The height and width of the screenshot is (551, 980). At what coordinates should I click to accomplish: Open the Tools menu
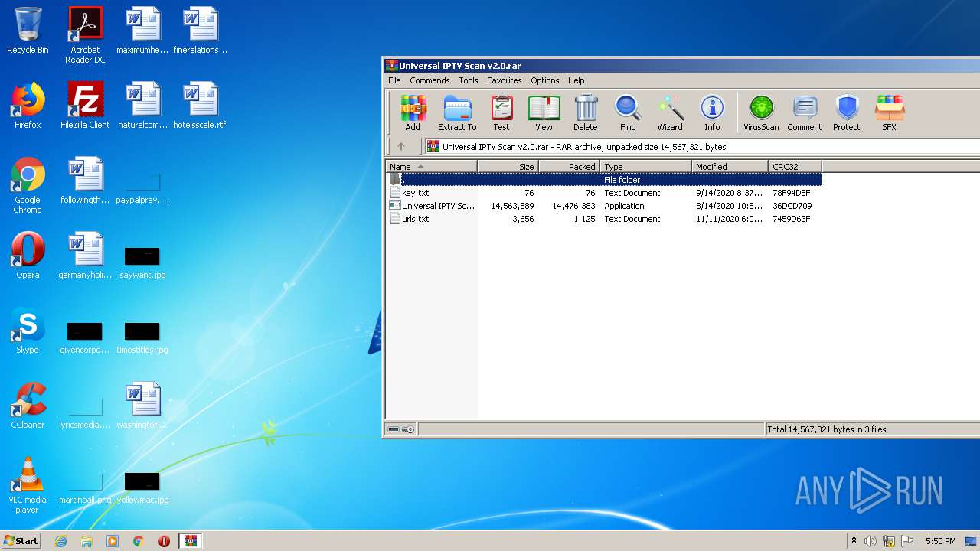click(x=469, y=80)
